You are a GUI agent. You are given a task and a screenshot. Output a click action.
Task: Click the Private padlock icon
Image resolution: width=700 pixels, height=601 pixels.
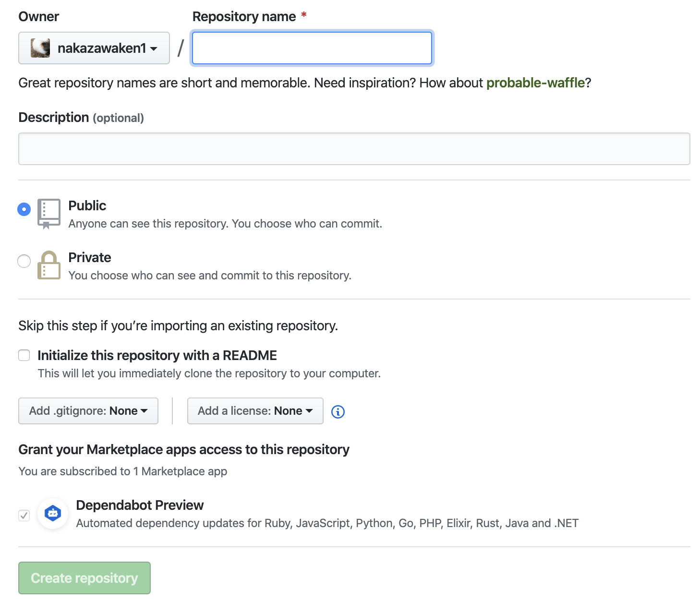[x=48, y=264]
